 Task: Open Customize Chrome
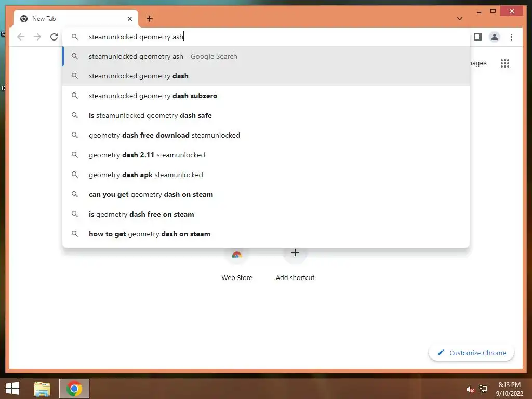point(472,353)
